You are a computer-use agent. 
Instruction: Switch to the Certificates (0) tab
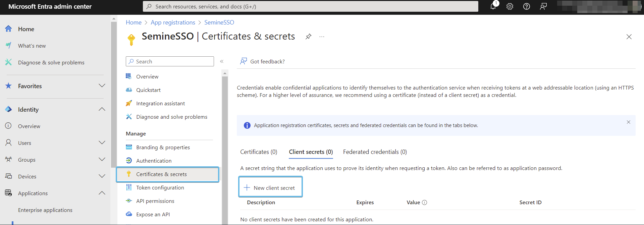[x=259, y=152]
